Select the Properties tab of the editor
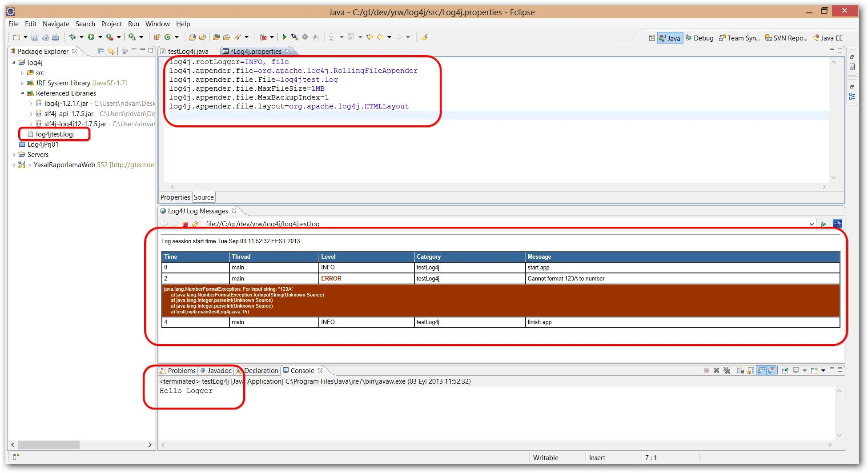Image resolution: width=868 pixels, height=473 pixels. (x=175, y=197)
